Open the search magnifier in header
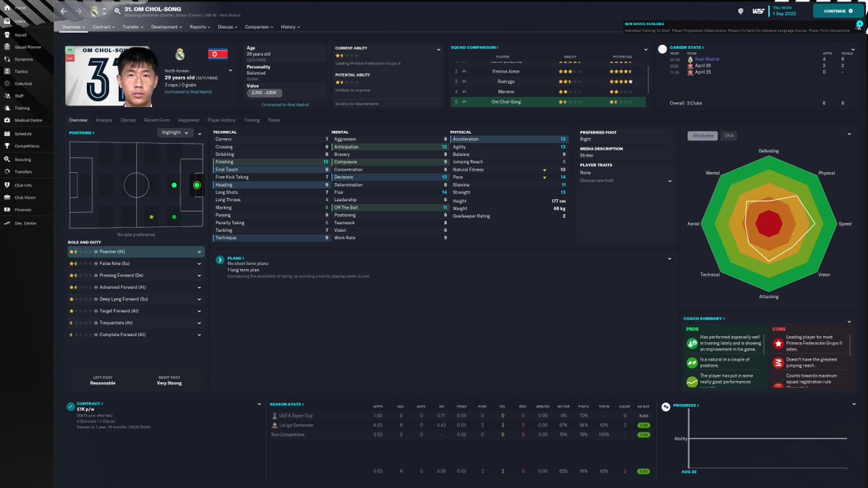Image resolution: width=868 pixels, height=488 pixels. click(116, 11)
